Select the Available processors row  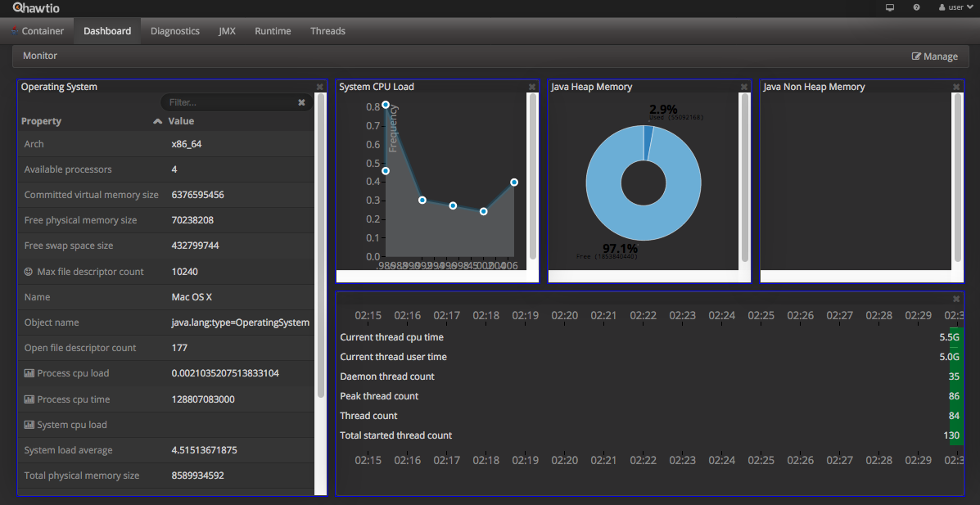click(165, 169)
